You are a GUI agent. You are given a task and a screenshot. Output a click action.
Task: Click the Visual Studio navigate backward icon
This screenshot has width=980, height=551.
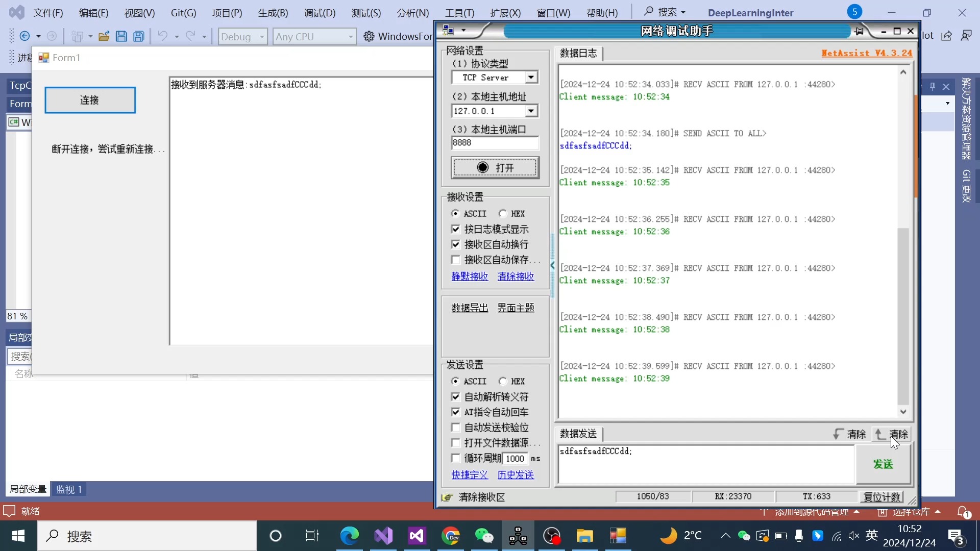tap(24, 36)
